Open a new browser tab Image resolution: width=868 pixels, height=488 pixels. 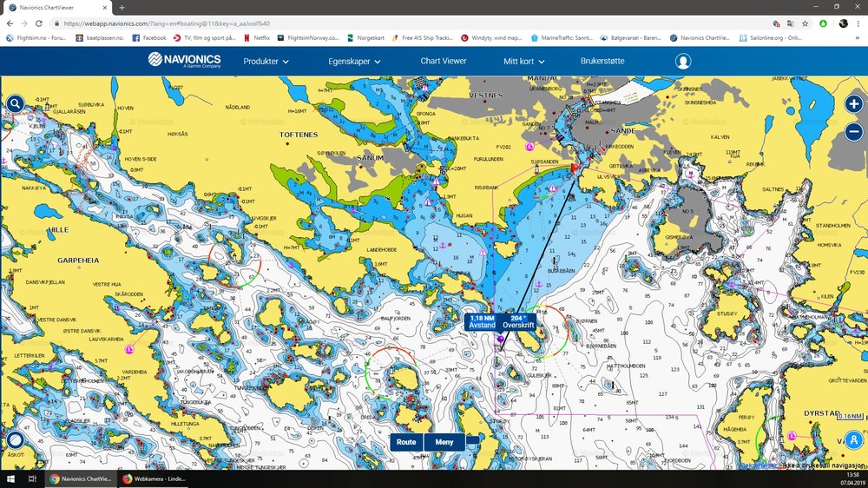(x=122, y=8)
